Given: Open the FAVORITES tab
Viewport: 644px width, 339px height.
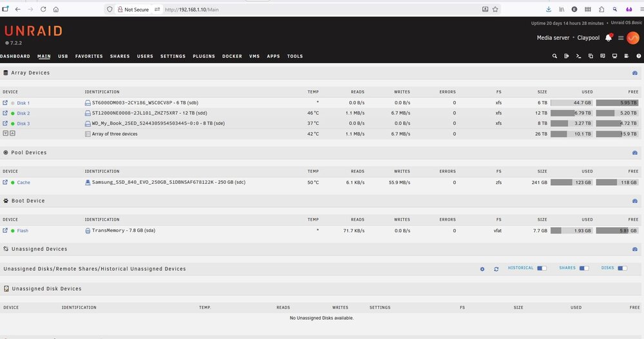Looking at the screenshot, I should (x=89, y=56).
